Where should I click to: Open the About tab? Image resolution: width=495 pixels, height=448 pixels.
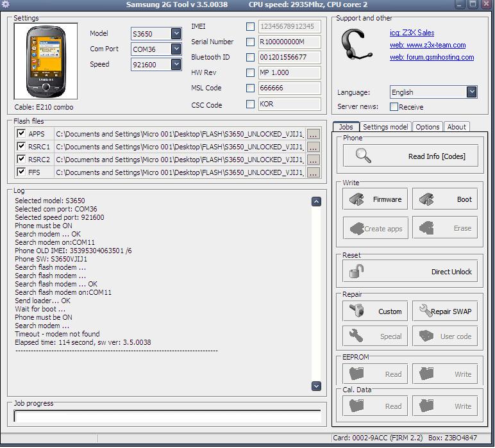click(x=457, y=127)
